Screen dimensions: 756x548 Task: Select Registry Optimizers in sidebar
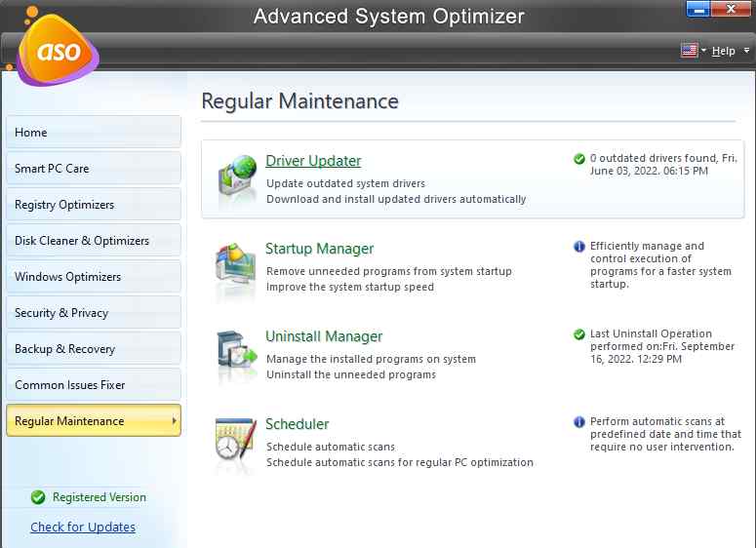(x=94, y=205)
